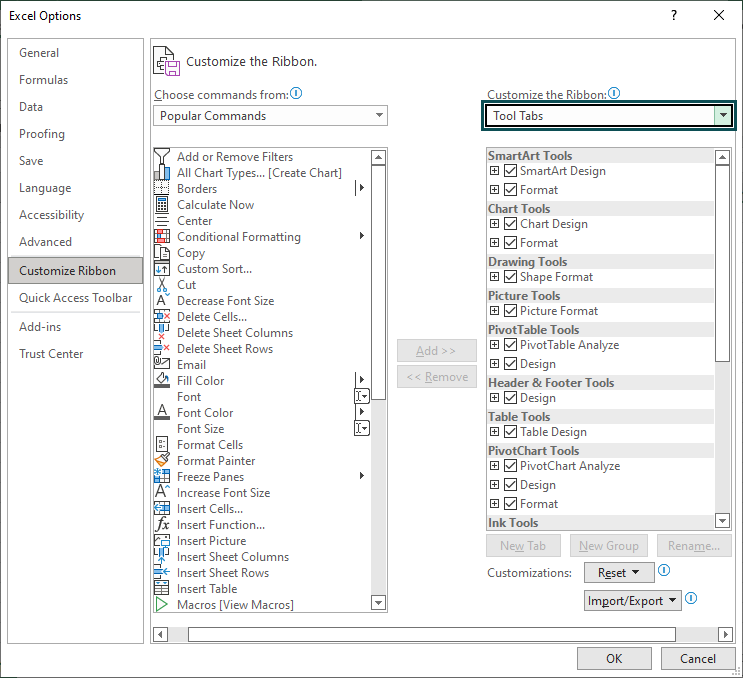Click the Email command icon
The width and height of the screenshot is (743, 678).
click(x=162, y=364)
